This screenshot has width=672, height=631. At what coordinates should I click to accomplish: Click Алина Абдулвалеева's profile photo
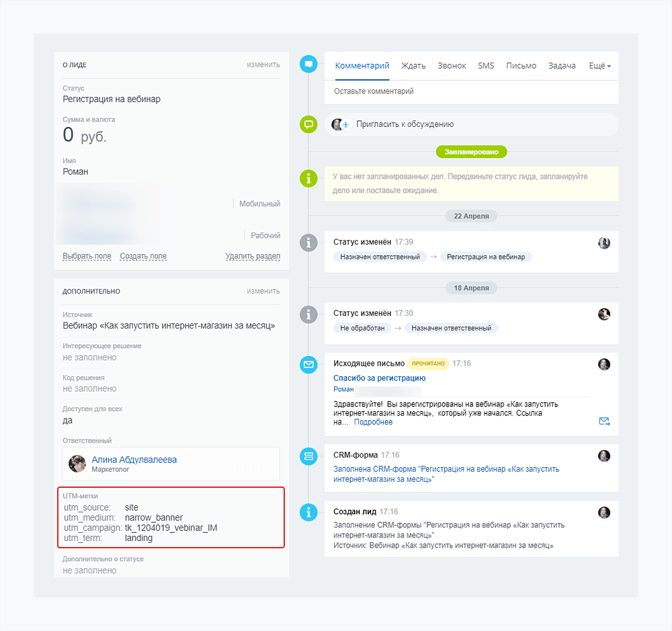tap(77, 464)
